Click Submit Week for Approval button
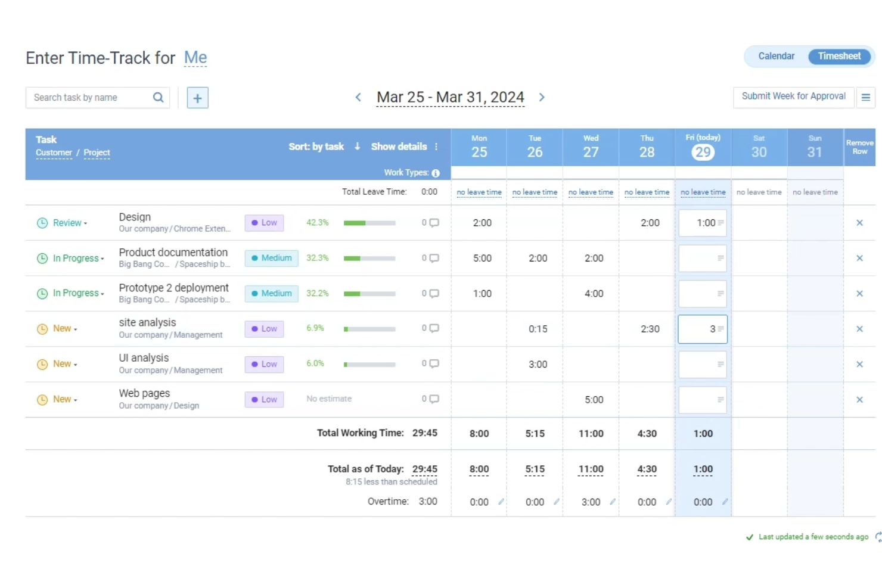This screenshot has width=882, height=588. pos(793,97)
